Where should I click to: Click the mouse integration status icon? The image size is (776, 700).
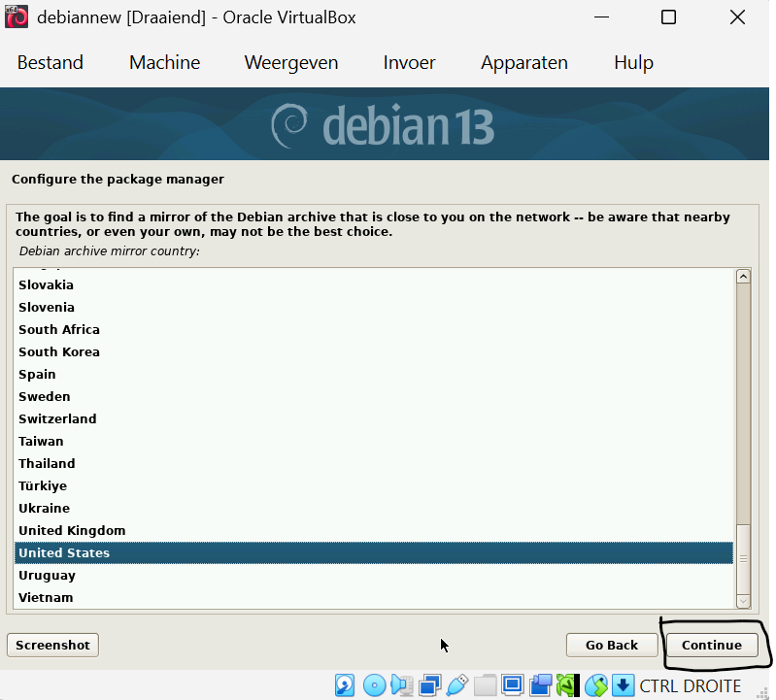pos(596,685)
